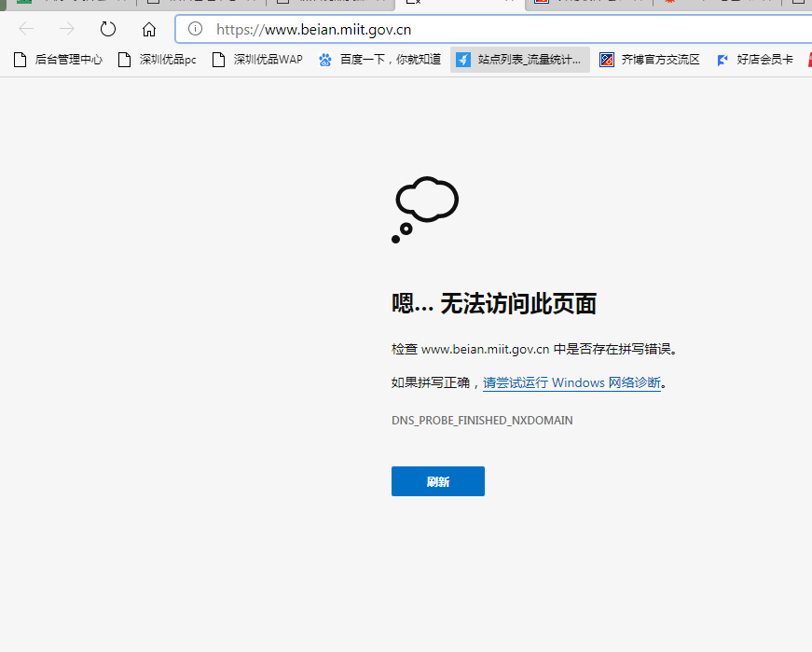Click the cut-off red bookmark at far right
812x652 pixels.
(x=807, y=60)
